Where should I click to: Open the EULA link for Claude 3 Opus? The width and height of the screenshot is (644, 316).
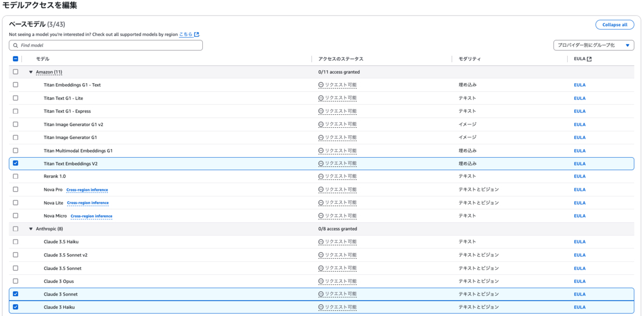[580, 281]
